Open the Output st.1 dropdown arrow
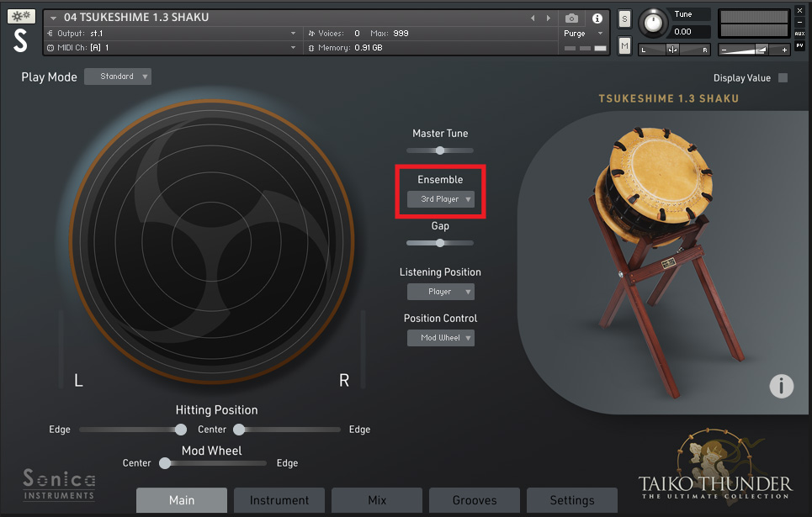 coord(293,33)
